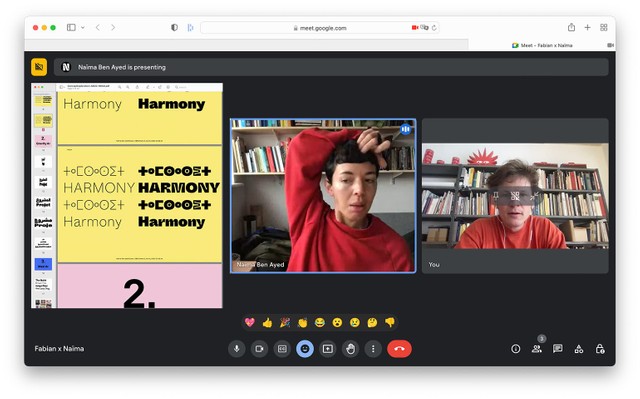The image size is (640, 399).
Task: Show the people participants panel
Action: [x=537, y=349]
